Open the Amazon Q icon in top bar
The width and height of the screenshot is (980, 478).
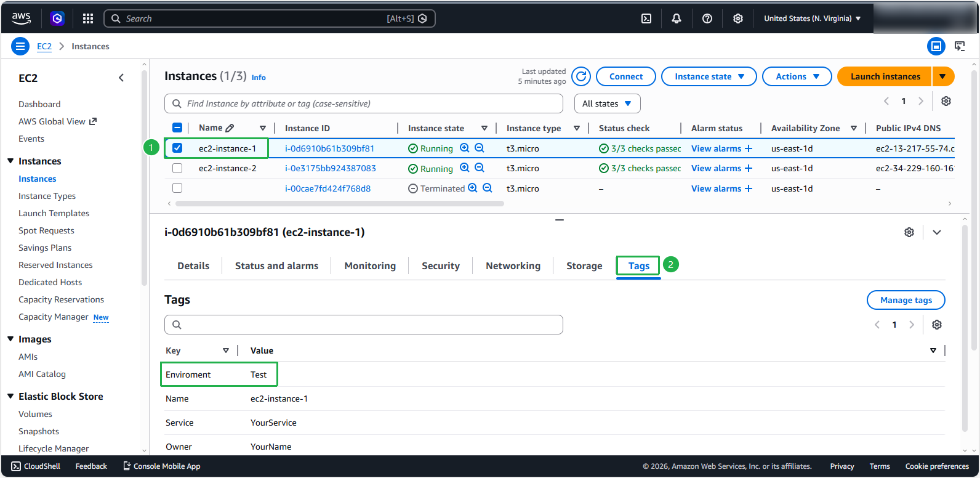click(x=57, y=18)
